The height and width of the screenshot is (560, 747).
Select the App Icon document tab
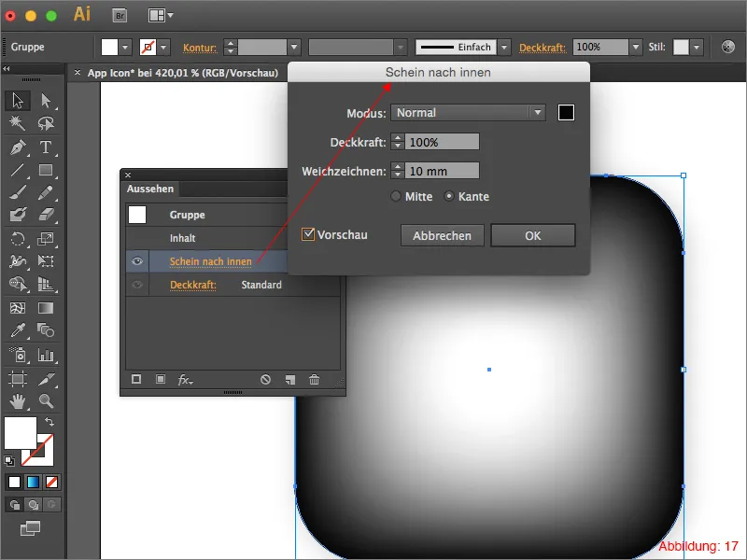182,73
